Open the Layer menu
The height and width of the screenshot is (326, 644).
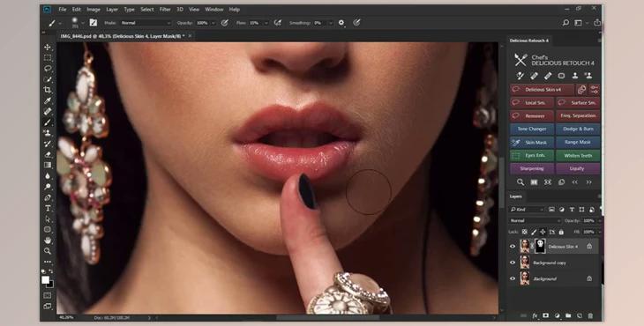(x=112, y=9)
